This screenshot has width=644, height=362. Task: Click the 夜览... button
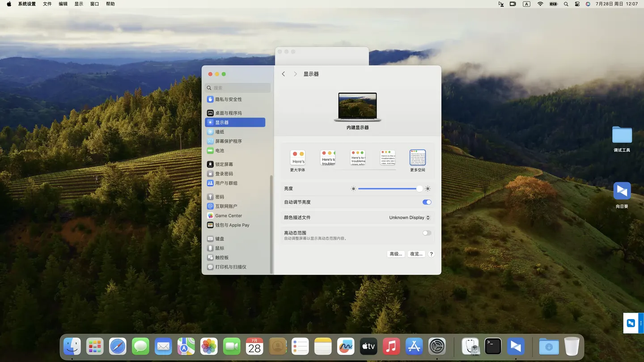click(x=416, y=254)
